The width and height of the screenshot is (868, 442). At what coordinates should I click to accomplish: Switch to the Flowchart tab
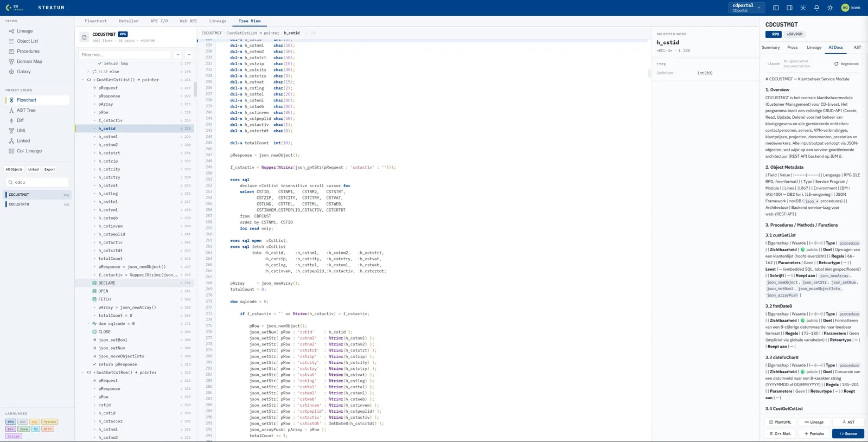95,21
